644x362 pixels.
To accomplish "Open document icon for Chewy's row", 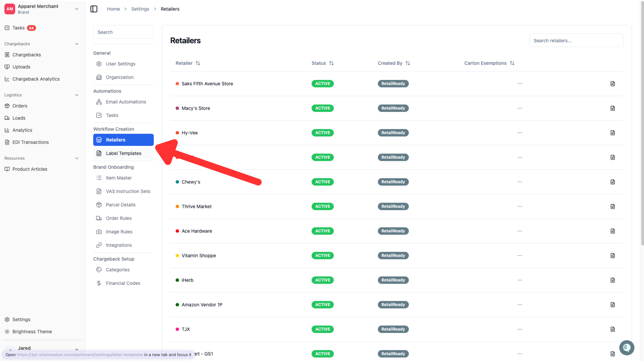I will (613, 182).
